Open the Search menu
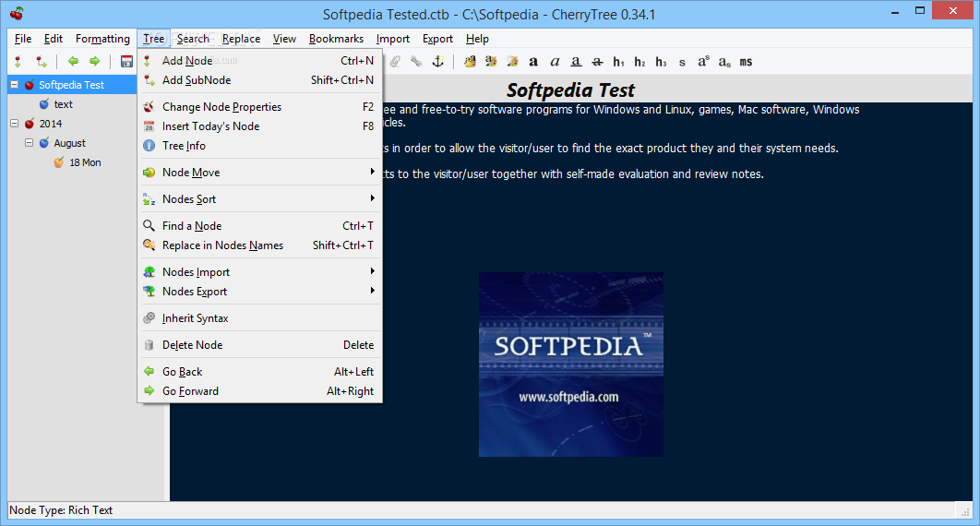The image size is (980, 526). [x=193, y=39]
